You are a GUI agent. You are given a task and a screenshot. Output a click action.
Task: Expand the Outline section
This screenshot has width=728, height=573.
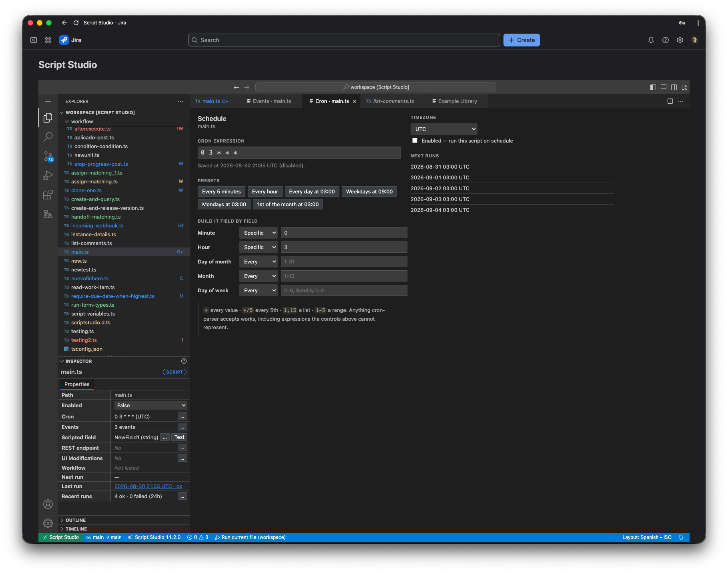point(75,520)
